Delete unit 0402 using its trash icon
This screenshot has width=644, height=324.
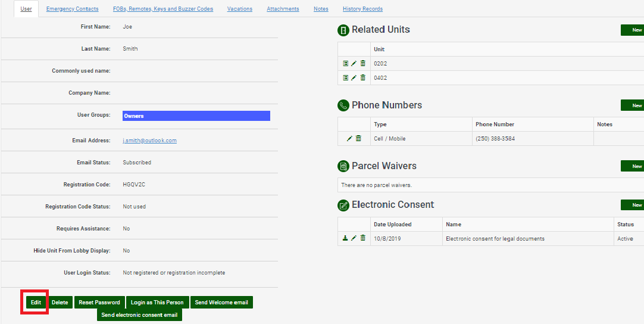click(x=363, y=77)
